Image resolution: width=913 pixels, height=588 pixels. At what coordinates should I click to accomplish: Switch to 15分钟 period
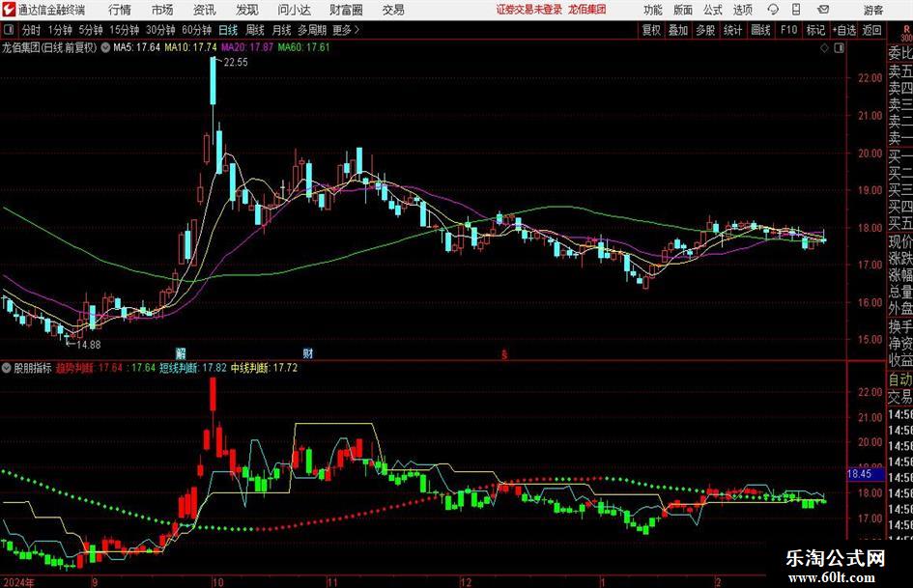pyautogui.click(x=124, y=30)
